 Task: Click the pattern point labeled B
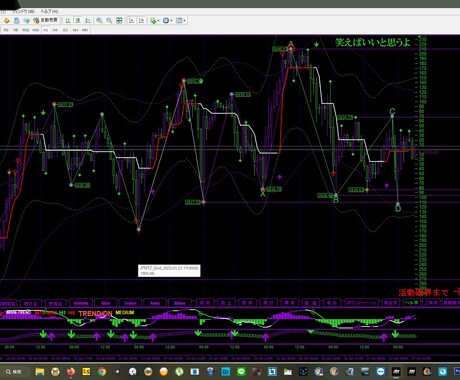click(x=336, y=199)
